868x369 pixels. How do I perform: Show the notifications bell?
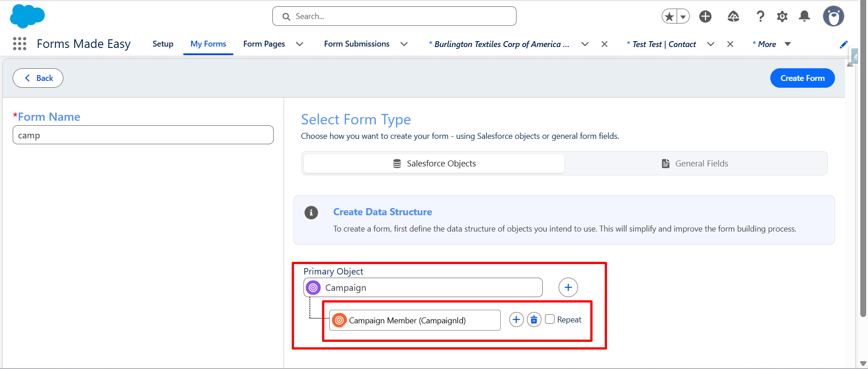[804, 17]
